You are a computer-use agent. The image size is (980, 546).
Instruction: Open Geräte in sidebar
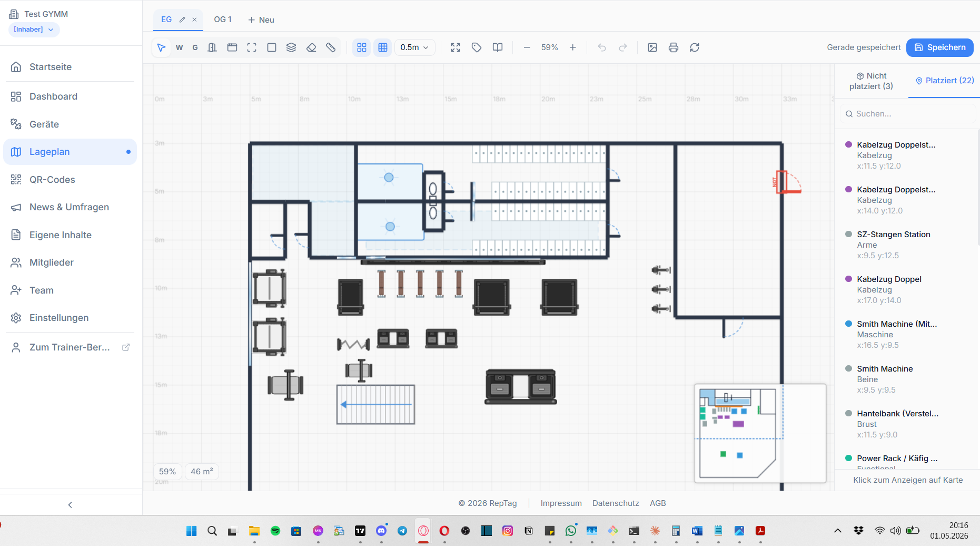coord(70,124)
